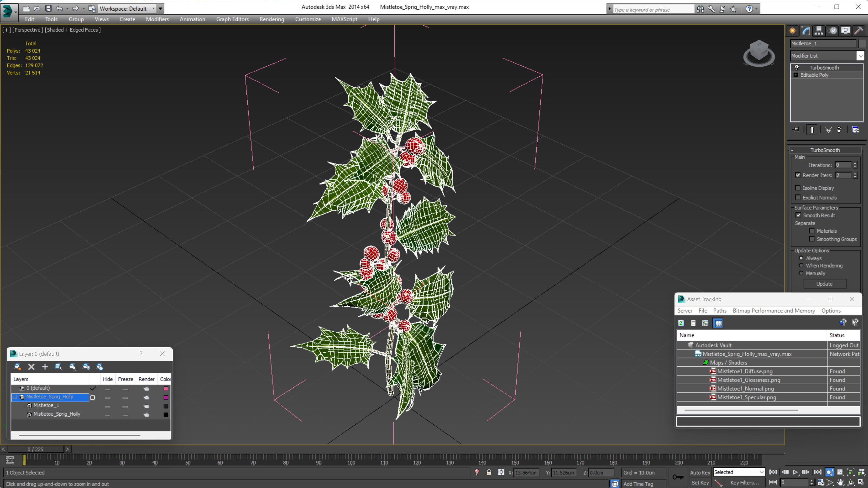This screenshot has width=868, height=488.
Task: Open the Rendering menu
Action: pyautogui.click(x=272, y=19)
